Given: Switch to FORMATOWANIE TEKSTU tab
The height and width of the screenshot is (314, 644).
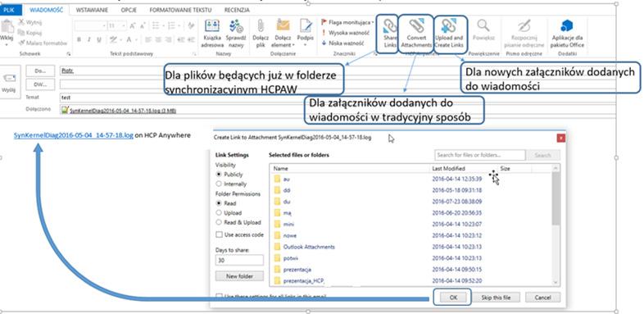Looking at the screenshot, I should click(x=180, y=10).
